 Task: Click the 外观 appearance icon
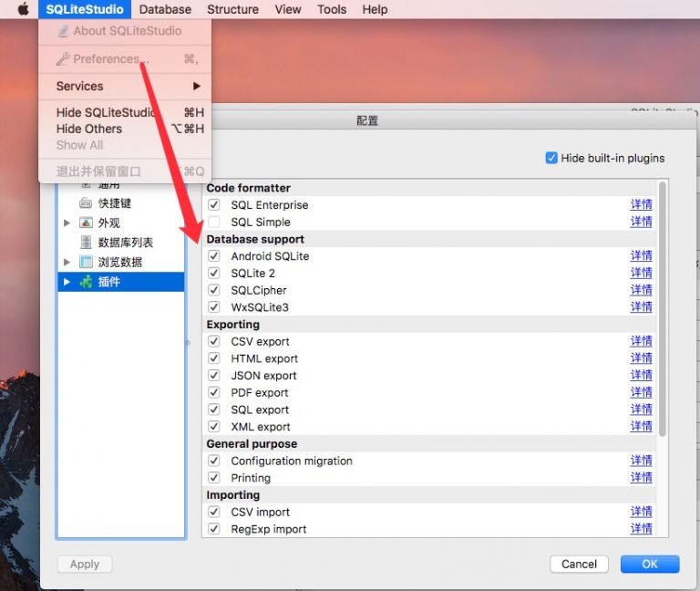(86, 223)
